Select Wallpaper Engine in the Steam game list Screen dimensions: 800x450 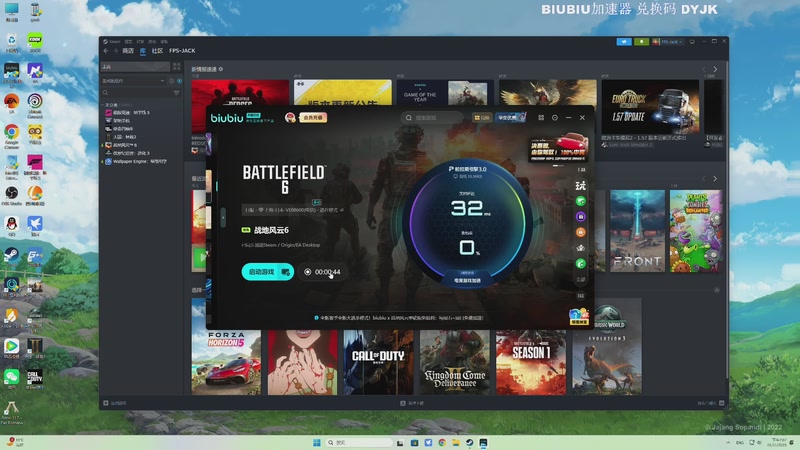(x=135, y=162)
